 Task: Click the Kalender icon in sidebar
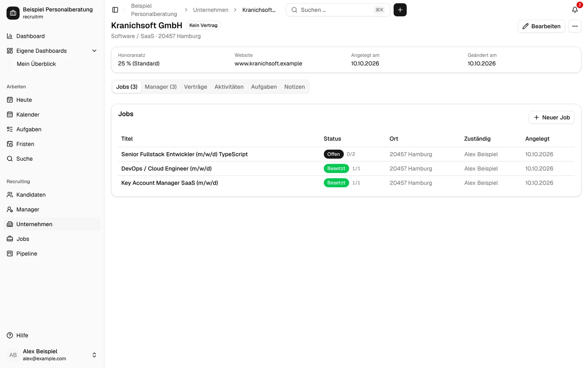pyautogui.click(x=10, y=114)
